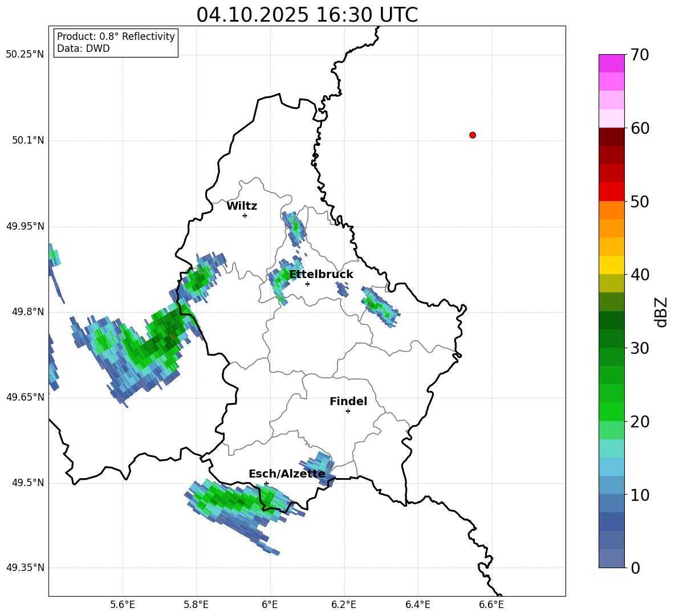Click the small radar echo east of Wiltz
Screen dimensions: 675x616
294,228
